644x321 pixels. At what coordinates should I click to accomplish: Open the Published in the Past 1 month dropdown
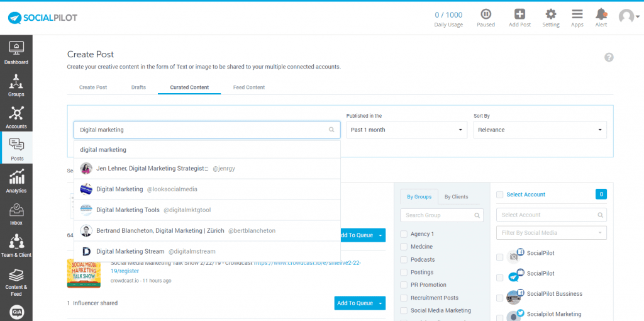click(407, 130)
